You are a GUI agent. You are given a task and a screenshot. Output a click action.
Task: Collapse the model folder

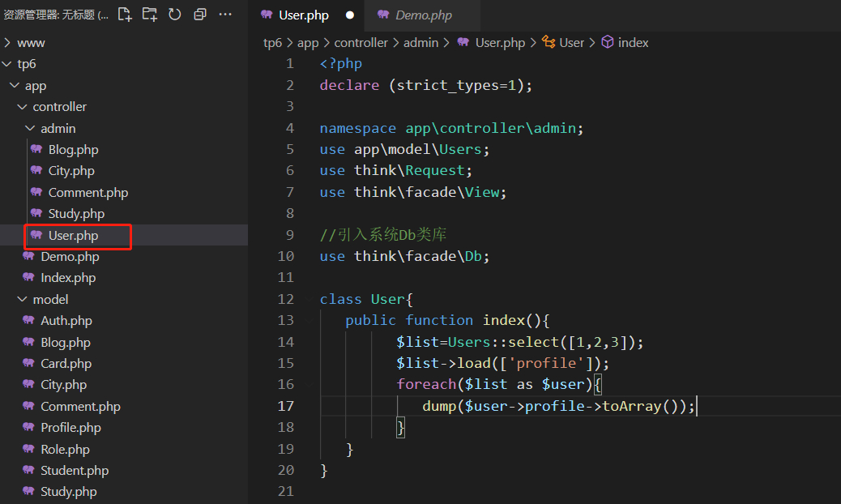point(23,299)
